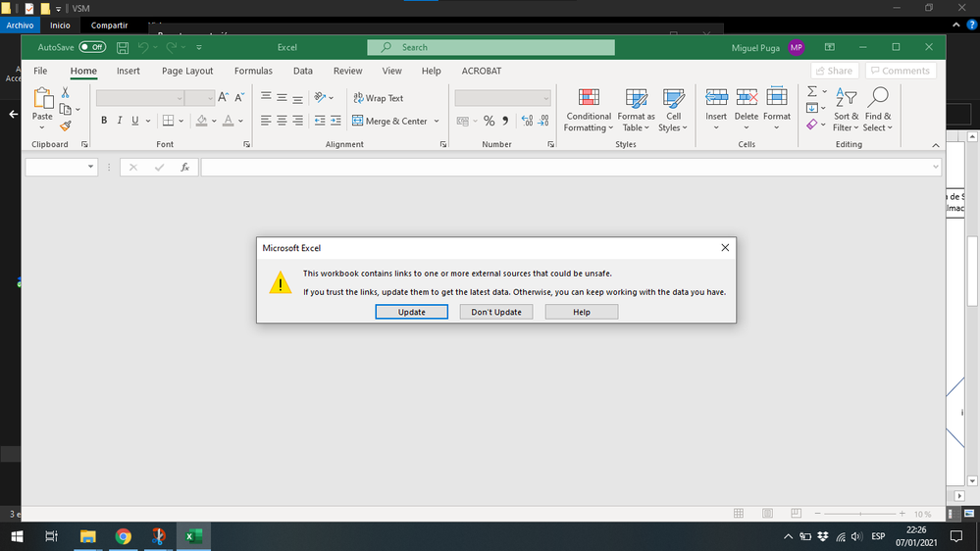This screenshot has width=980, height=551.
Task: Click the Delete cells icon
Action: [747, 97]
